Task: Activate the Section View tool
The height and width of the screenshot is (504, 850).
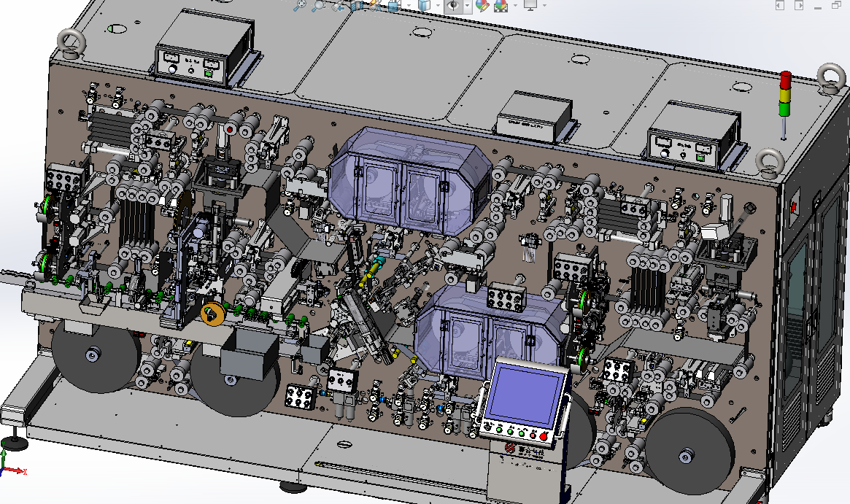Action: tap(357, 5)
